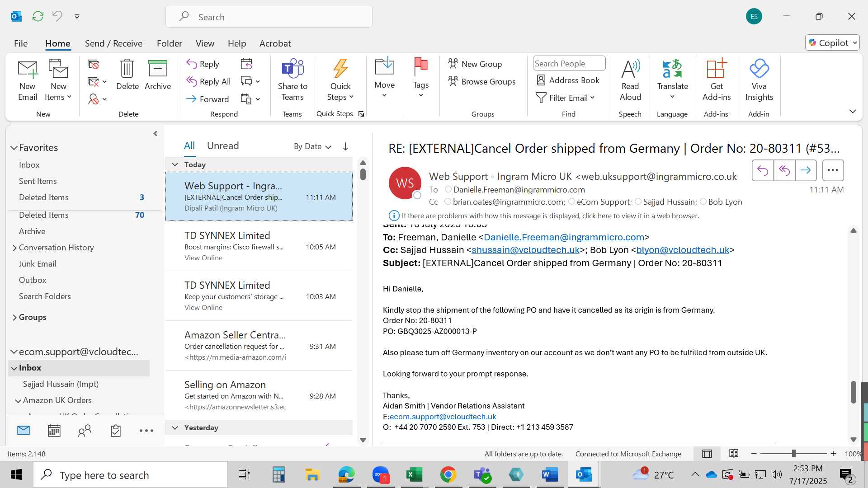Click Reply All in the ribbon
Screen dimensions: 868x488
point(209,81)
